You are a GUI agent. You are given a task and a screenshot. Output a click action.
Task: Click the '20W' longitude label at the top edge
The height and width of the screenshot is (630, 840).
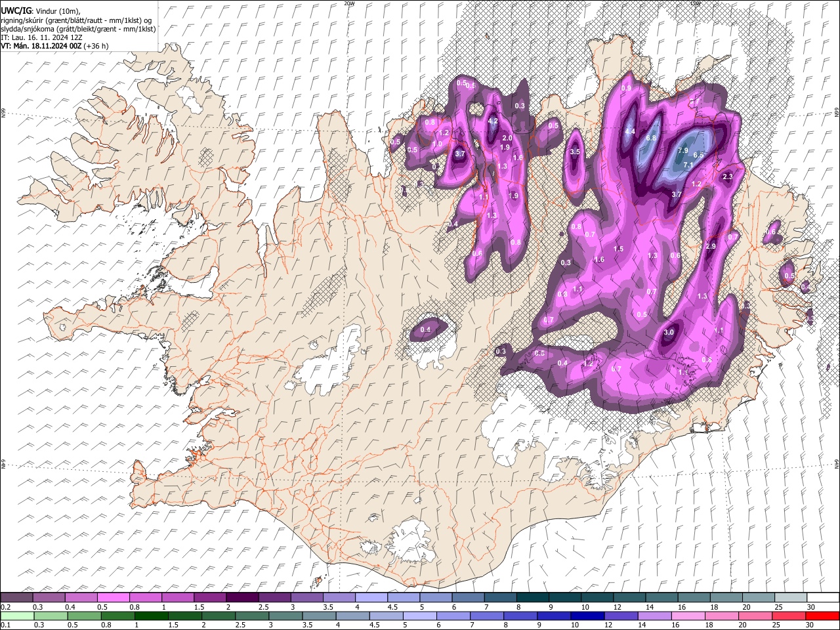(349, 3)
